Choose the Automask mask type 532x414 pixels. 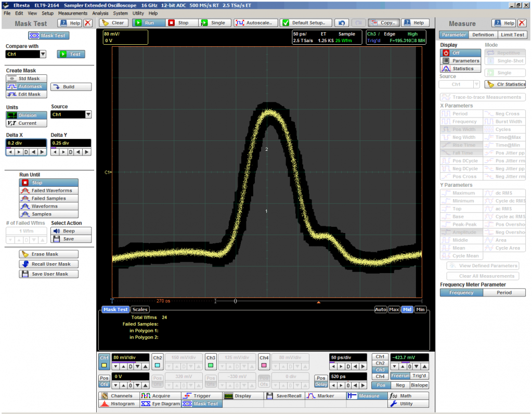pyautogui.click(x=27, y=86)
